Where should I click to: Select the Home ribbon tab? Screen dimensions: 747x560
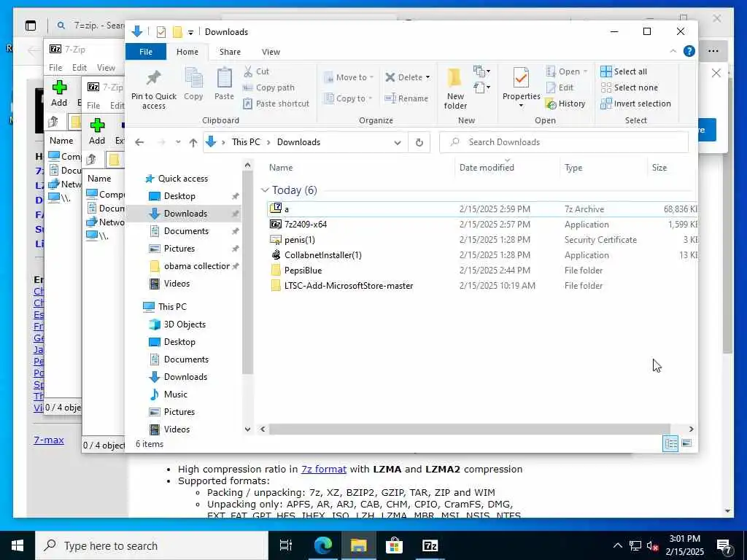(x=187, y=52)
